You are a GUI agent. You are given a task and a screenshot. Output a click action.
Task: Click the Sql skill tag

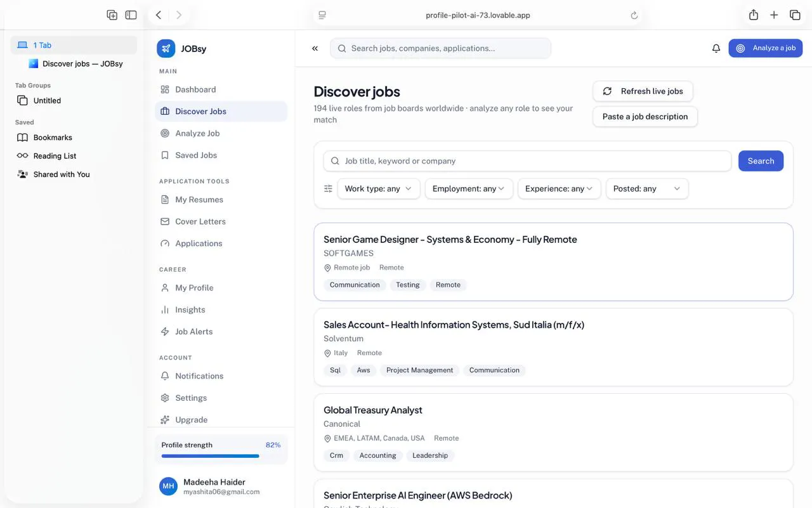(x=335, y=370)
